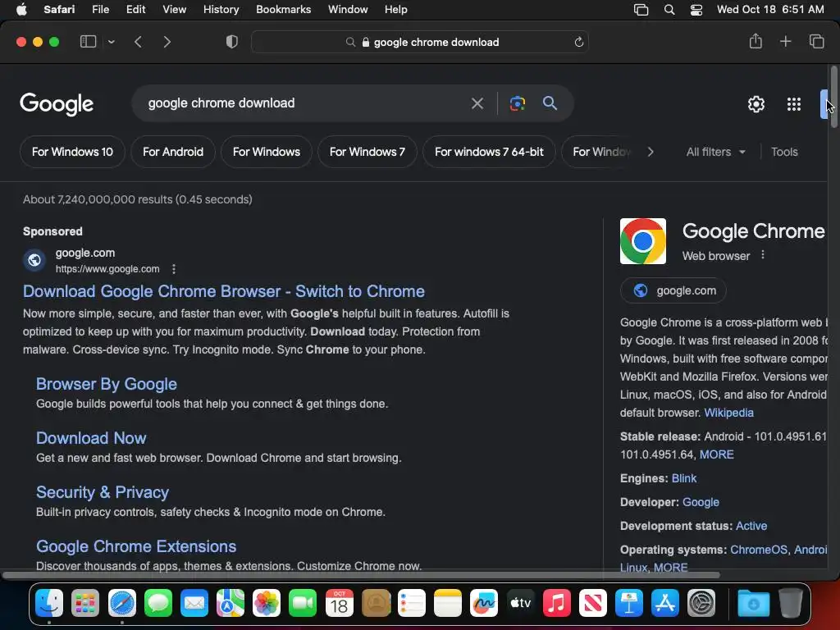Open the Apple menu
This screenshot has height=630, width=840.
point(21,9)
